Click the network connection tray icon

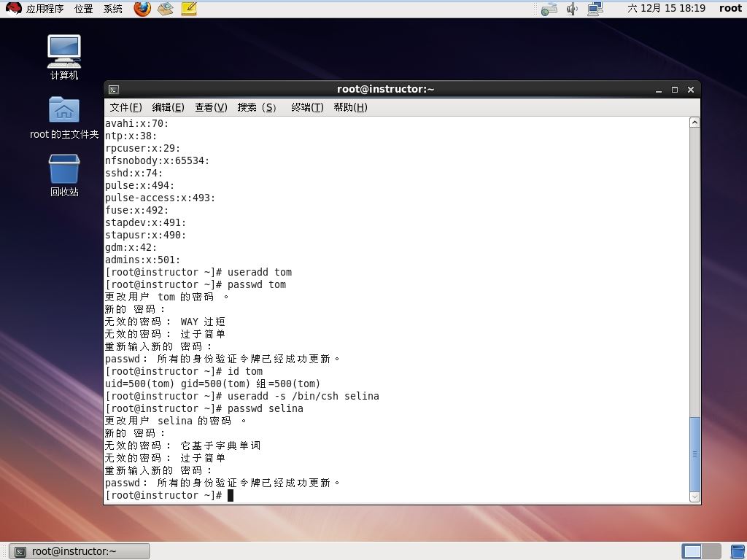pos(595,9)
